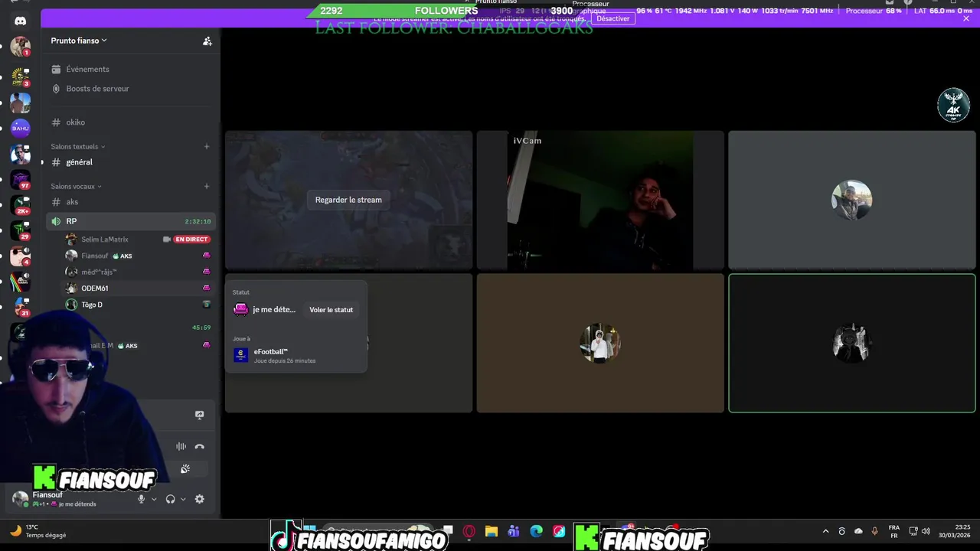
Task: Create a channel in Salons vocaux
Action: [x=207, y=186]
